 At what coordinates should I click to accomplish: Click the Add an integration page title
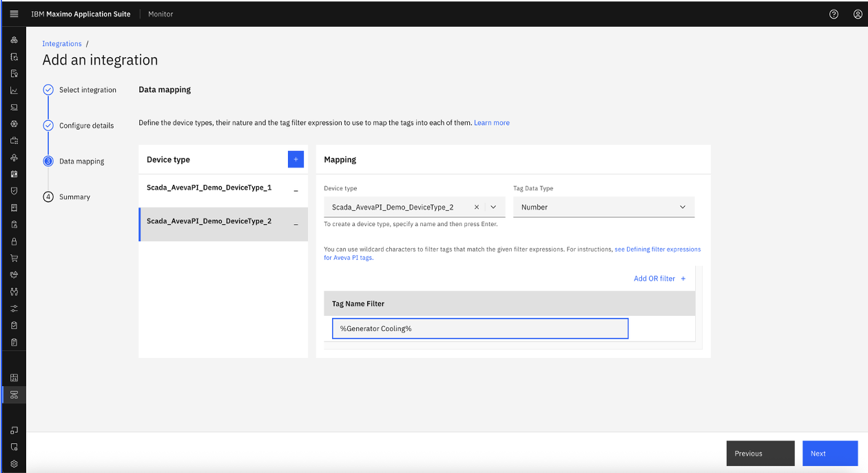click(x=100, y=60)
